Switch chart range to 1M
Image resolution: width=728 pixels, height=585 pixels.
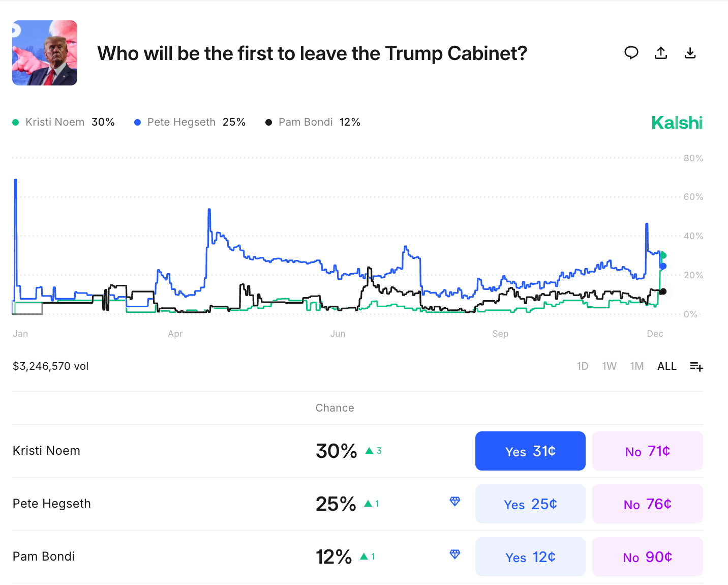[x=637, y=366]
